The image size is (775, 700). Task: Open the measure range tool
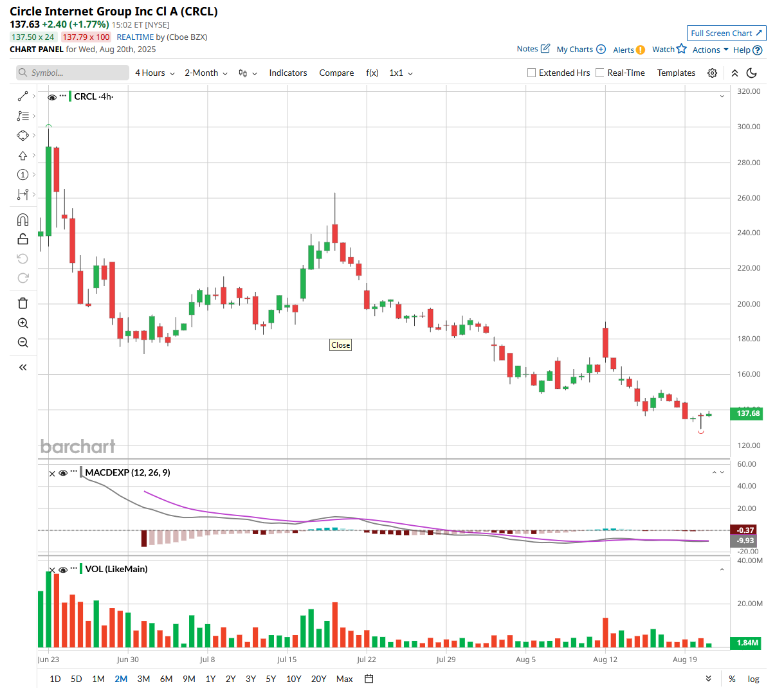coord(23,194)
